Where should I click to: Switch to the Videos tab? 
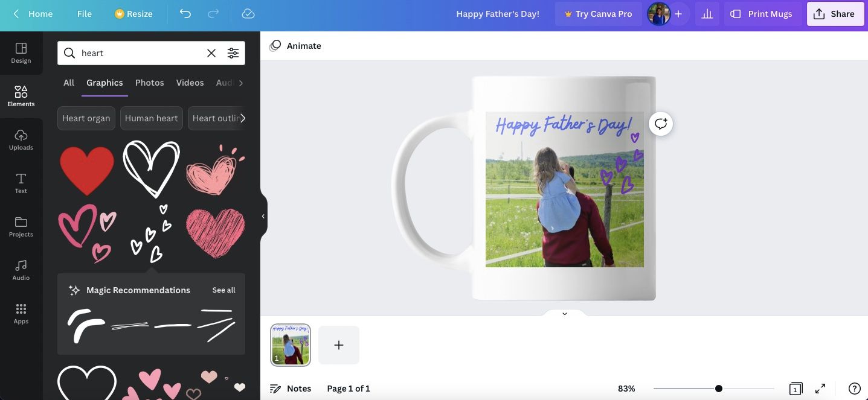[190, 83]
